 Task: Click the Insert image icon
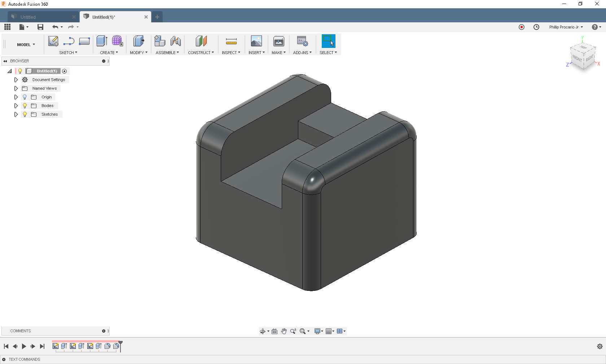pos(256,41)
